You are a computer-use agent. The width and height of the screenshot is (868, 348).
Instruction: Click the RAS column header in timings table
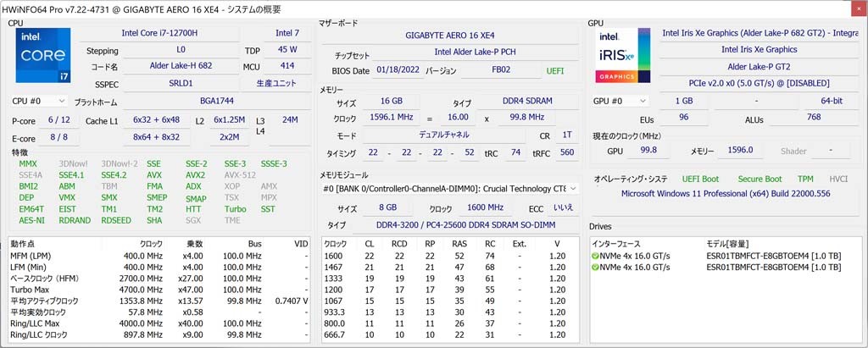point(459,244)
